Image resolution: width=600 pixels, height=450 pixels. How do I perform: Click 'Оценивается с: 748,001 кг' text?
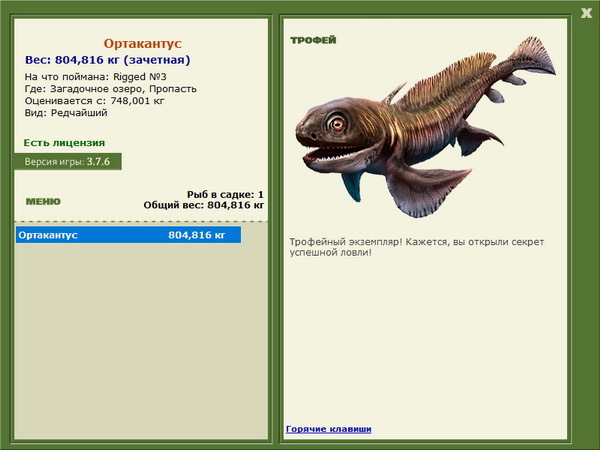point(95,101)
